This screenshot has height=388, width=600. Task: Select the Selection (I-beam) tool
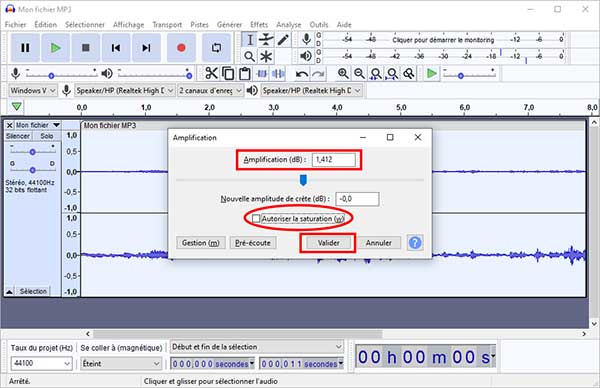(x=249, y=40)
